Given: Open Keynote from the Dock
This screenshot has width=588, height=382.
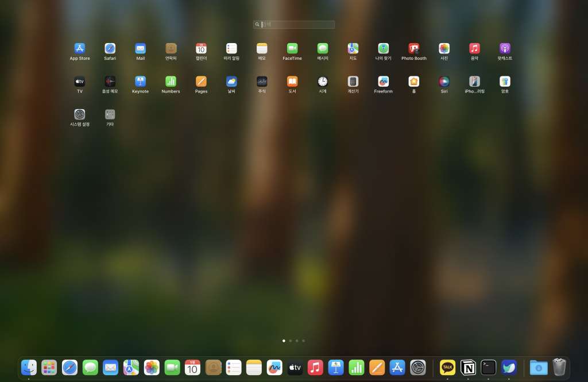Looking at the screenshot, I should [335, 368].
